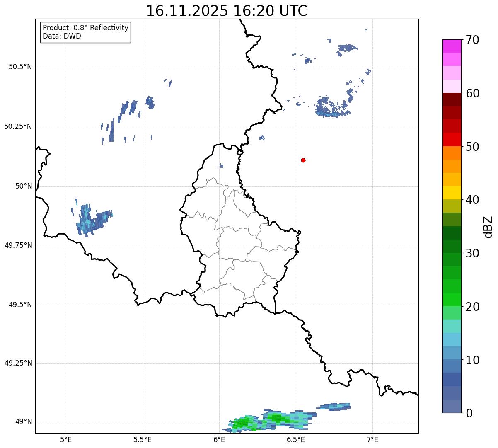Click the 49.5°N latitude label

tap(20, 305)
